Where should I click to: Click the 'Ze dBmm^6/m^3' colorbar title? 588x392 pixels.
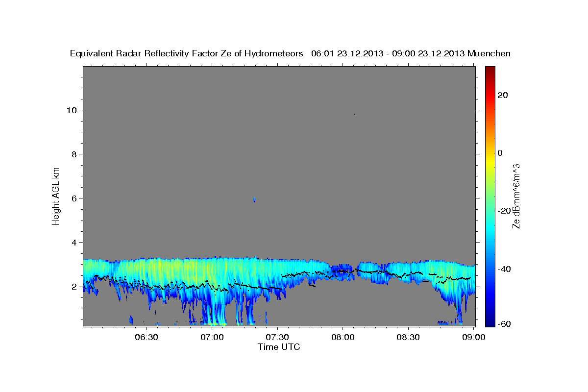click(516, 196)
